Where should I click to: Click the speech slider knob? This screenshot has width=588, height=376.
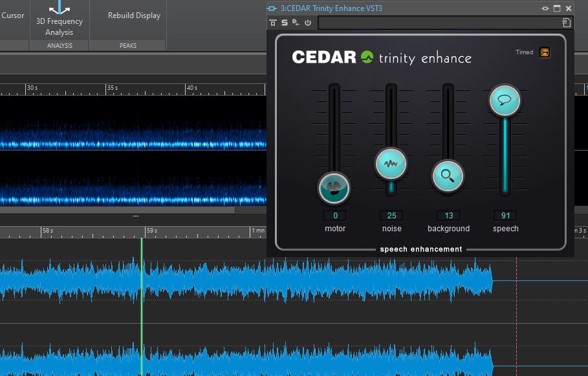(x=505, y=100)
